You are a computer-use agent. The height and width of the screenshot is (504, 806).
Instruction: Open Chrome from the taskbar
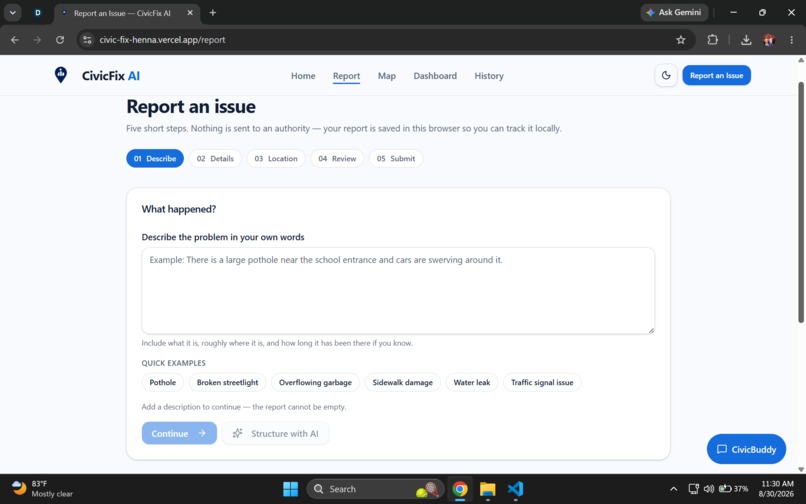point(460,489)
